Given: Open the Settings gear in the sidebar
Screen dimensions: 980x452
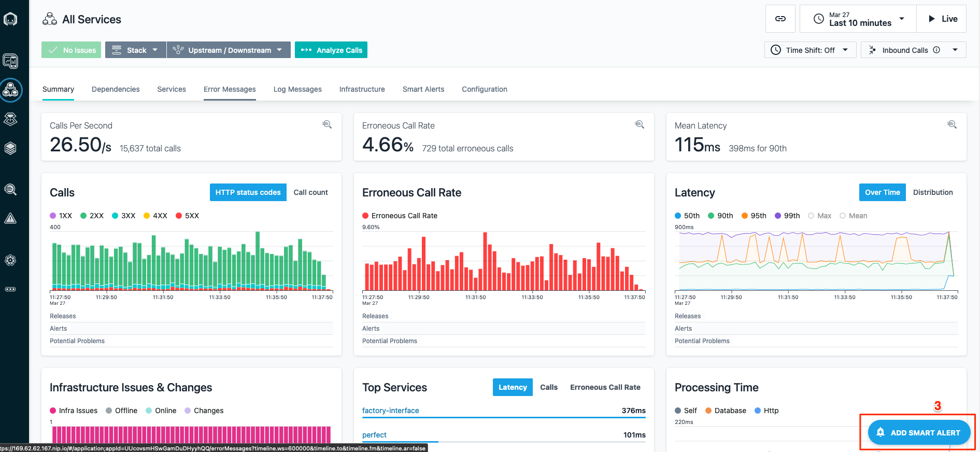Looking at the screenshot, I should [x=10, y=260].
